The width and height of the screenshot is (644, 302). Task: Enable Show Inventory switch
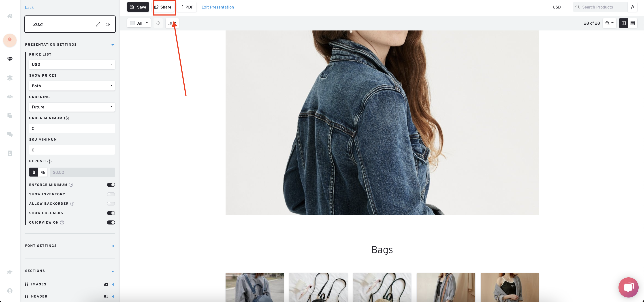tap(111, 194)
